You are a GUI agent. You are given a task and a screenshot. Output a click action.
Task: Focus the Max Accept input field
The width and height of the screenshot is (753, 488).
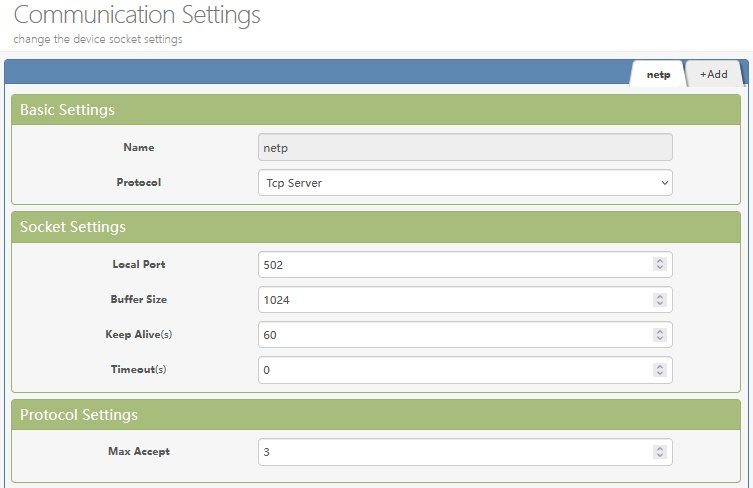point(452,452)
